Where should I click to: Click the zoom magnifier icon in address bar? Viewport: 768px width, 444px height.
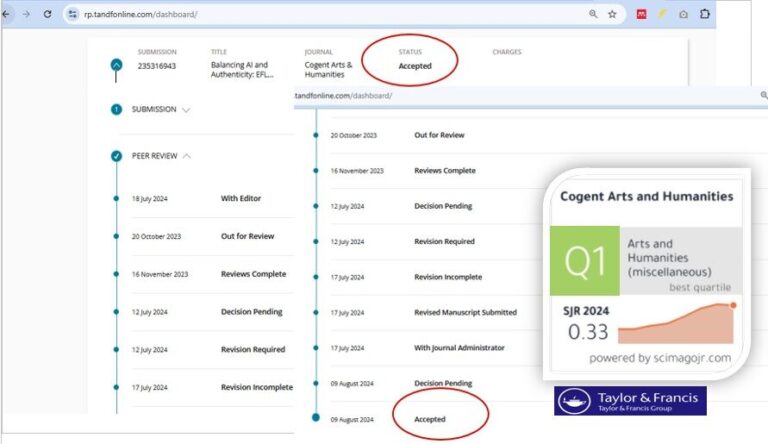(593, 14)
